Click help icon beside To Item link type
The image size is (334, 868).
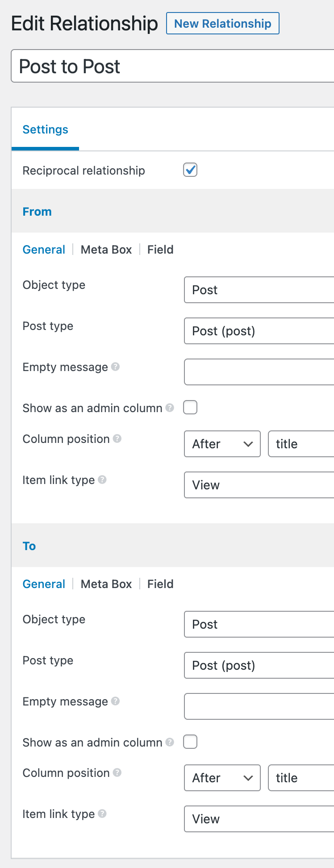102,814
